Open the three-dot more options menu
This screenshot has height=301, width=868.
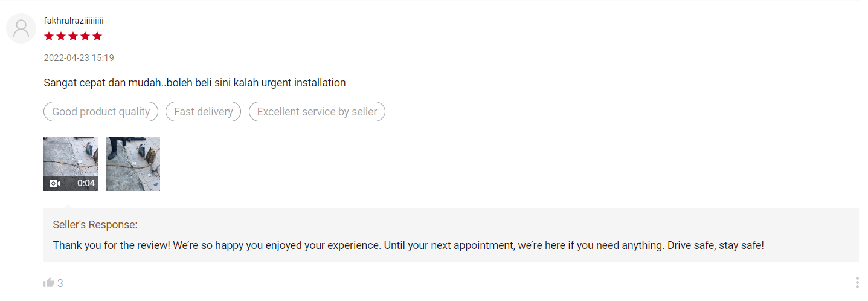[x=857, y=283]
